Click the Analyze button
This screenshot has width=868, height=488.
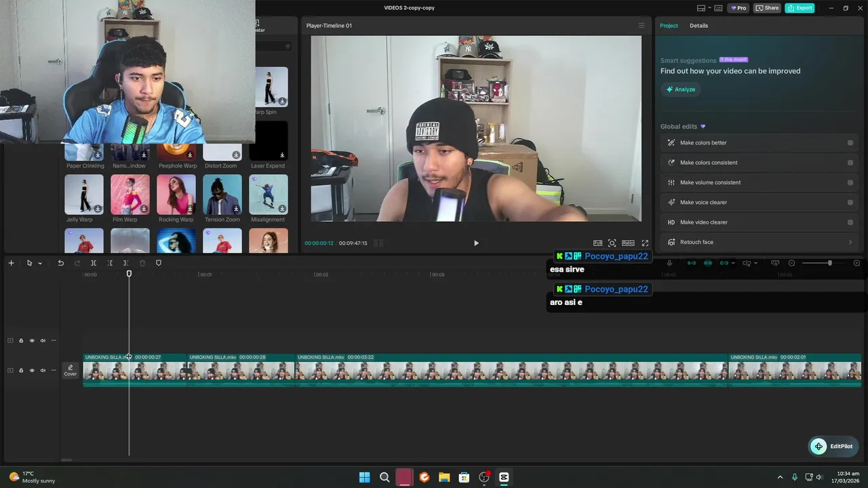680,89
